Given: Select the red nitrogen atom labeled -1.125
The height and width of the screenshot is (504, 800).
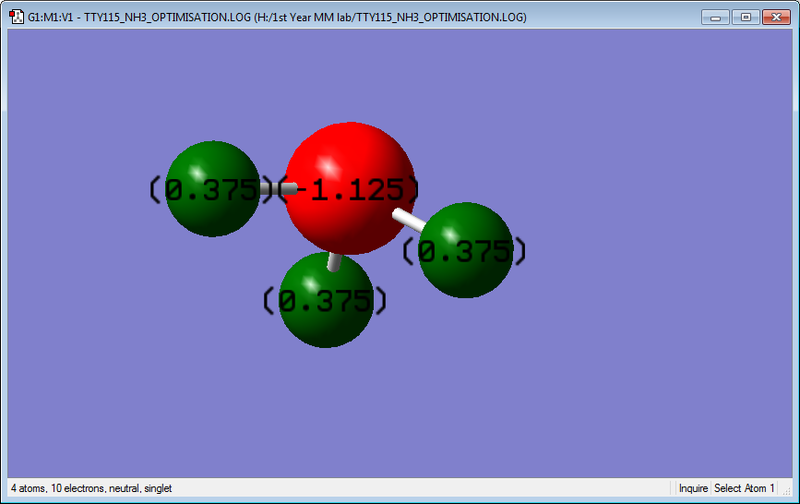Looking at the screenshot, I should click(350, 188).
